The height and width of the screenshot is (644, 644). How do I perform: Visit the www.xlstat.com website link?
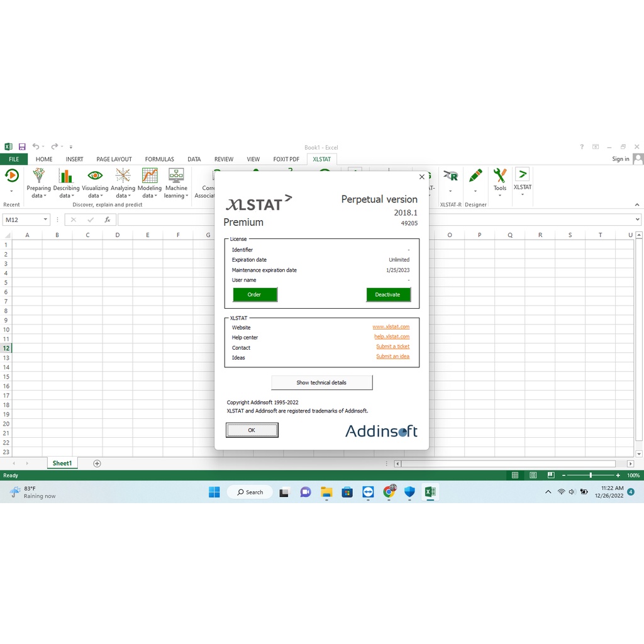[x=391, y=326]
